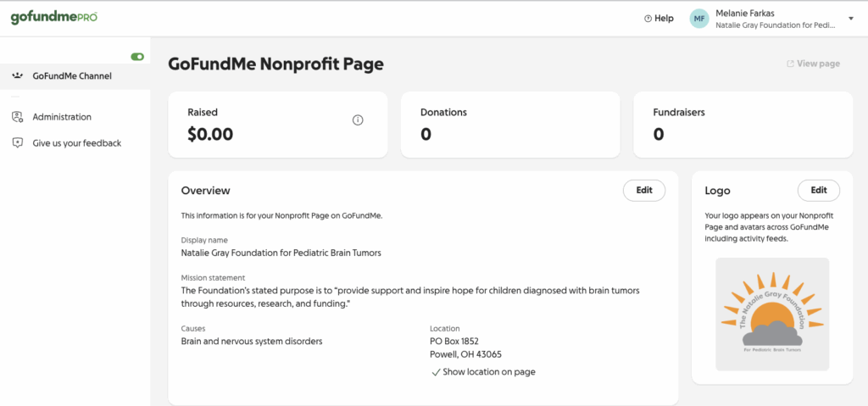868x406 pixels.
Task: Toggle Show location on page checkmark
Action: coord(436,372)
